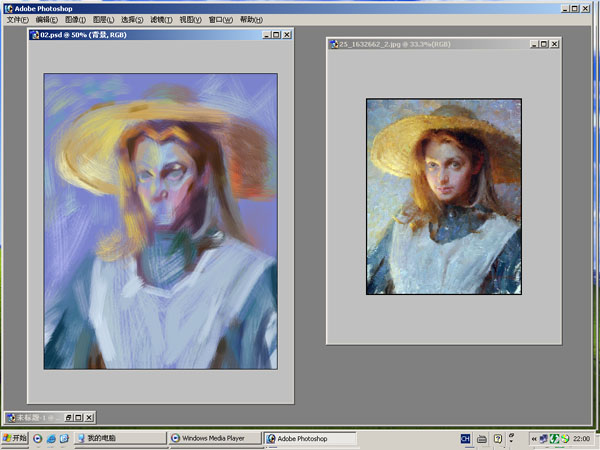The width and height of the screenshot is (600, 450).
Task: Click the keyboard icon on the language bar
Action: pos(482,439)
